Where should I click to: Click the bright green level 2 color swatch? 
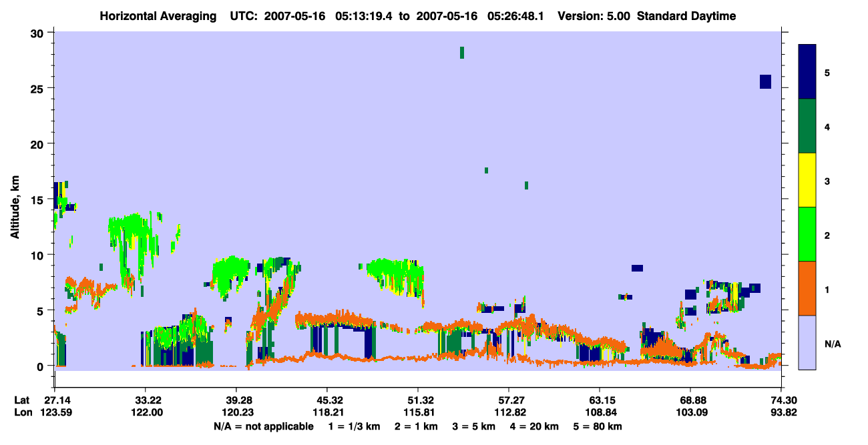(807, 234)
